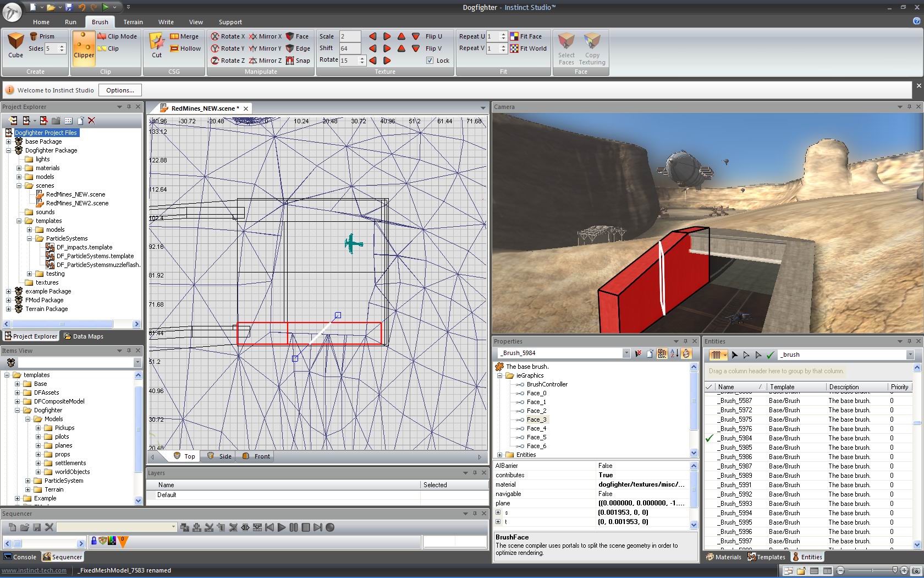Create a Cube brush
The height and width of the screenshot is (578, 924).
[15, 45]
